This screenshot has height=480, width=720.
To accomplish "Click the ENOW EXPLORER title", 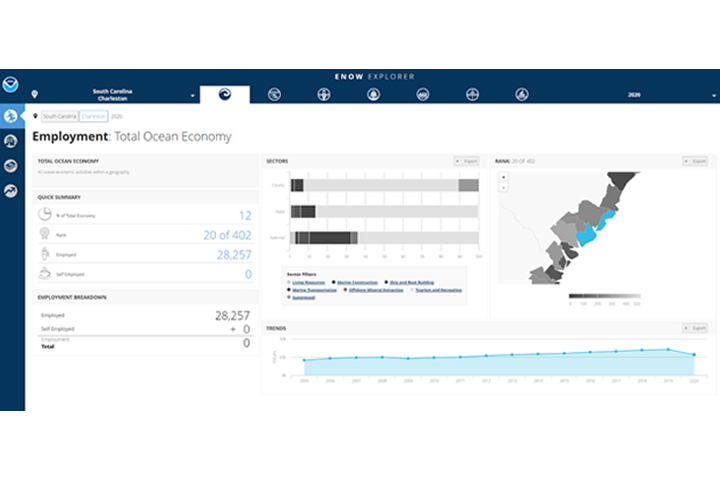I will [374, 77].
